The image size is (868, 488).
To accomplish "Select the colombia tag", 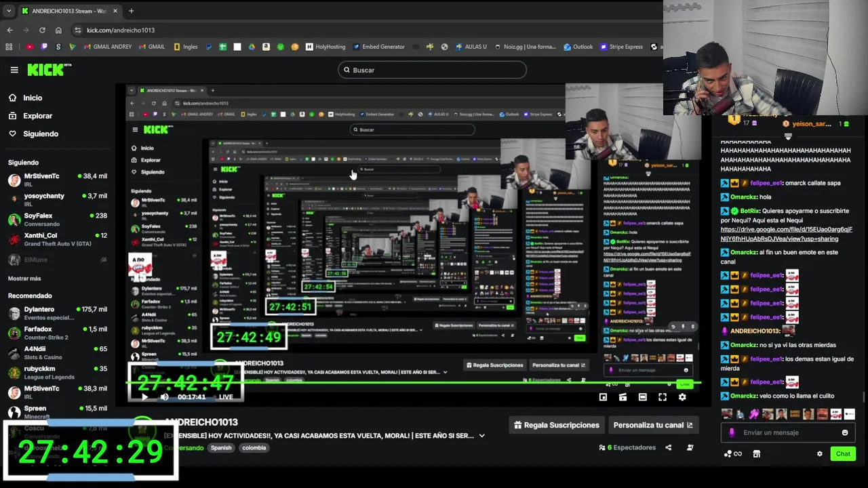I will [x=254, y=447].
